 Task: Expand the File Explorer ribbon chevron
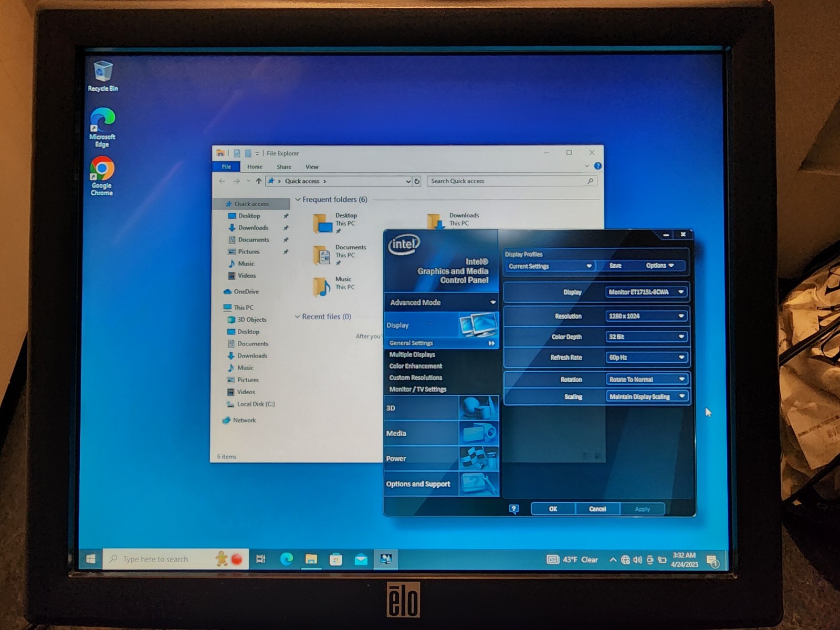[587, 166]
